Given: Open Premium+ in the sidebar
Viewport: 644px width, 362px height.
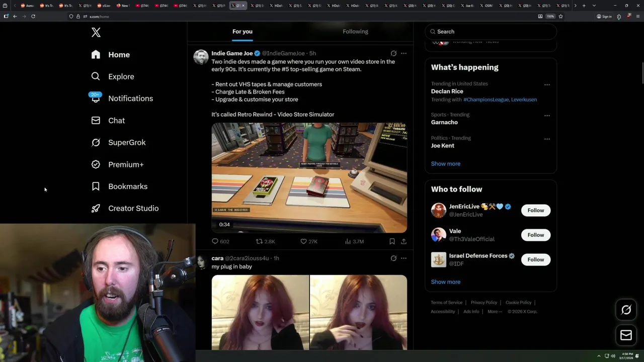Looking at the screenshot, I should click(x=118, y=164).
